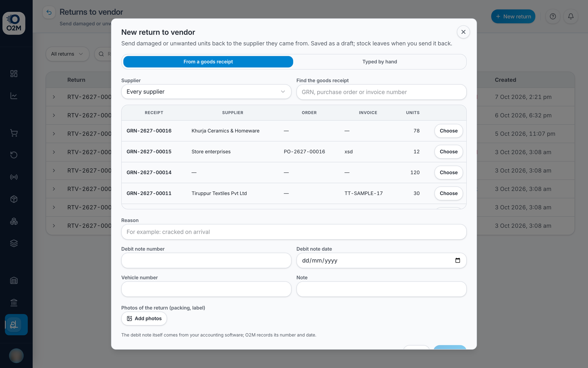
Task: Focus the Find the goods receipt field
Action: (382, 92)
